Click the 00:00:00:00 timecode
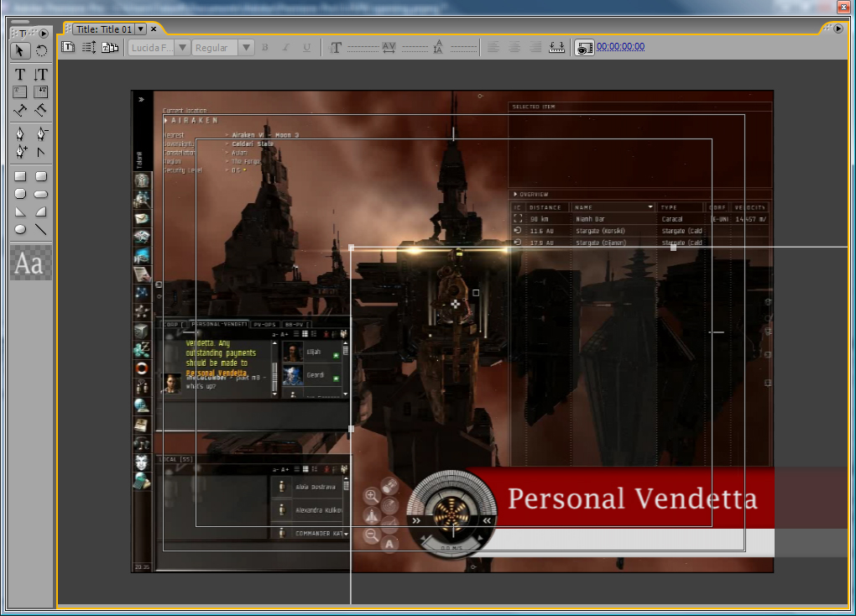This screenshot has height=616, width=856. [x=620, y=46]
